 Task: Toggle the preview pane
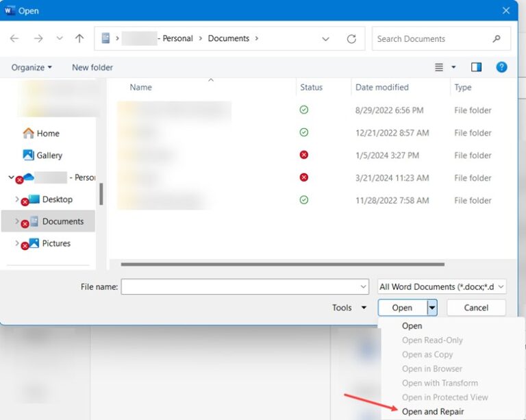tap(476, 67)
